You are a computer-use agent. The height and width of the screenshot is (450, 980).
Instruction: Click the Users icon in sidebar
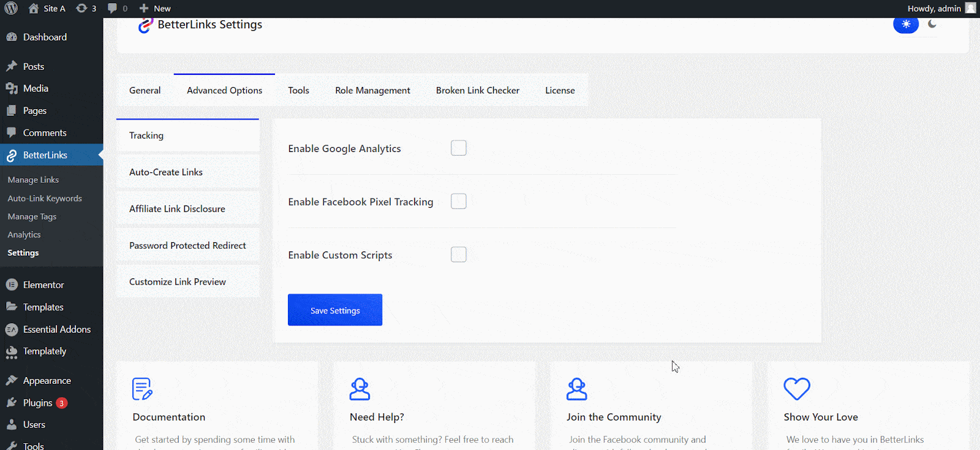[12, 424]
